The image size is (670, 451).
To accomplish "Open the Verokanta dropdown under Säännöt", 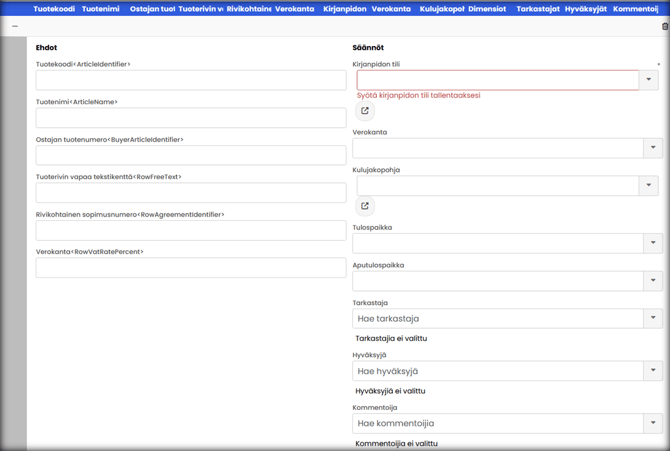I will tap(653, 148).
